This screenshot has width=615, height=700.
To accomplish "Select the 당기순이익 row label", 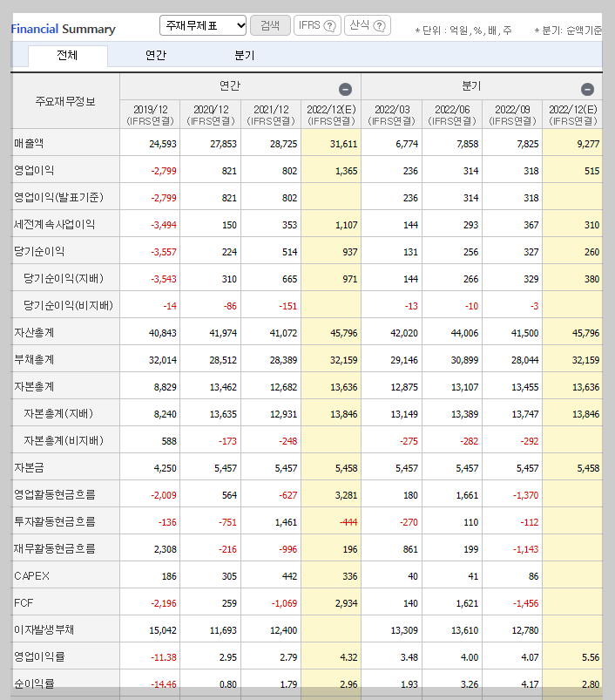I will point(39,251).
